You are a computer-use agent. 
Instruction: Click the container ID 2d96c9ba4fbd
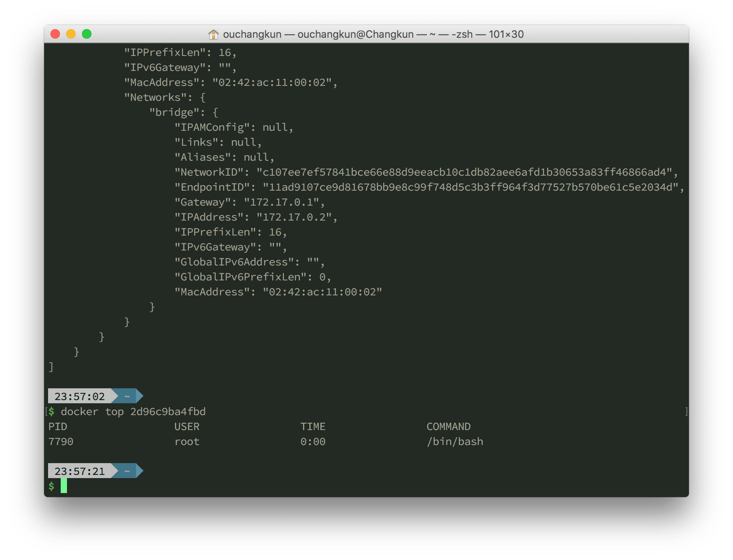coord(168,412)
